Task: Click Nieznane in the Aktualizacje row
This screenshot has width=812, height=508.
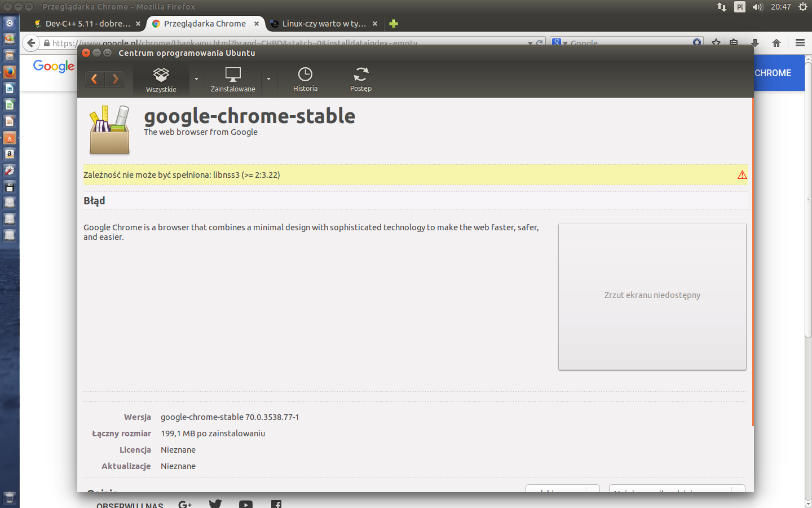Action: coord(178,466)
